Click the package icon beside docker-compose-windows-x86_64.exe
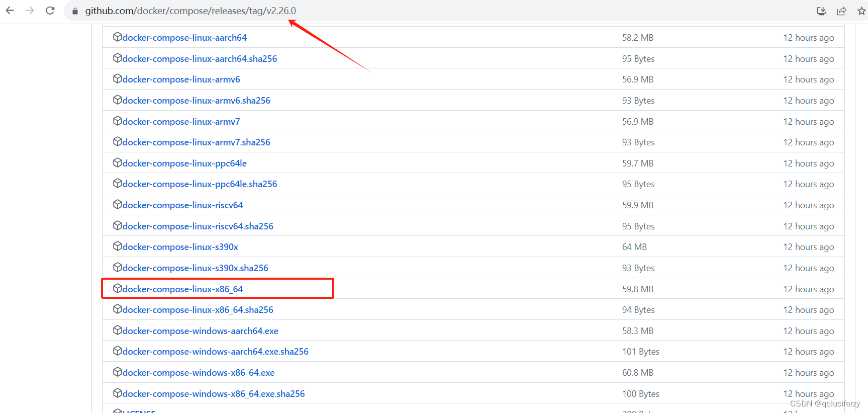 tap(117, 372)
